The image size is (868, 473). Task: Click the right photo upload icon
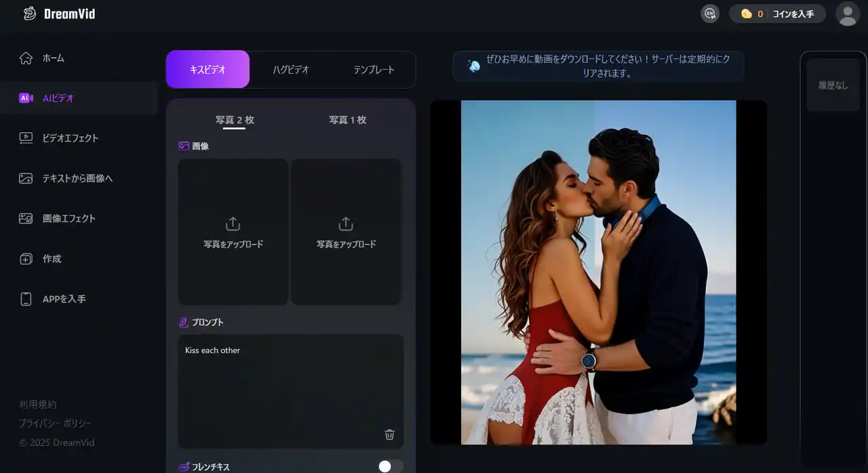(x=346, y=224)
